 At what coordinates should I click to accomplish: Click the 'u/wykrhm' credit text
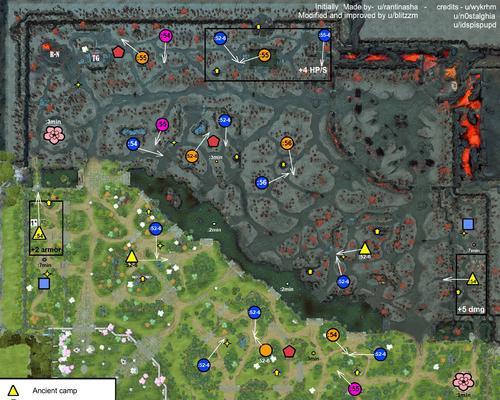pyautogui.click(x=479, y=7)
